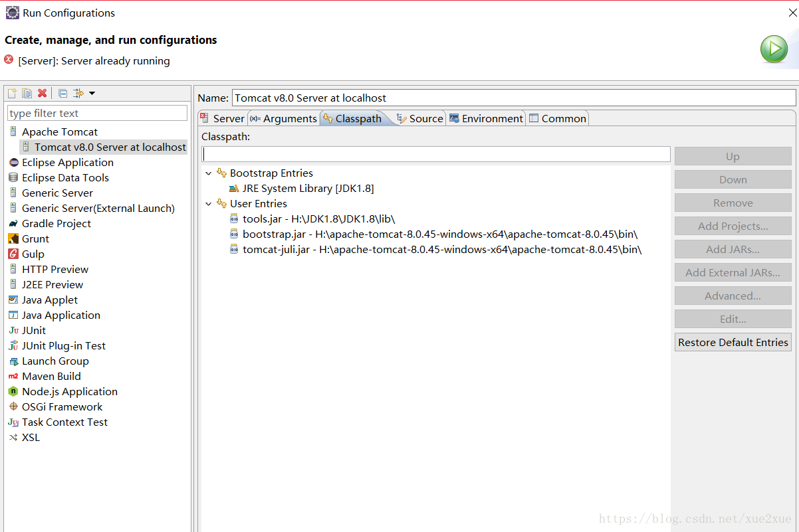
Task: Click the m2 Maven Build icon
Action: point(14,376)
